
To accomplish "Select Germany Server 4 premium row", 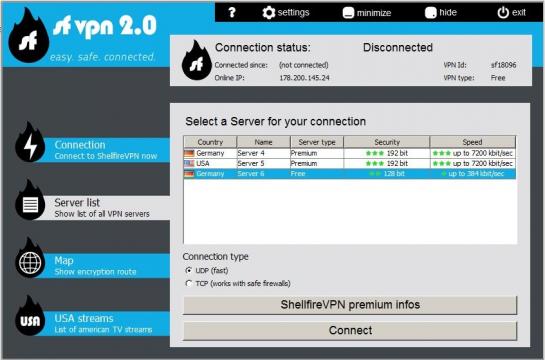I will (350, 153).
